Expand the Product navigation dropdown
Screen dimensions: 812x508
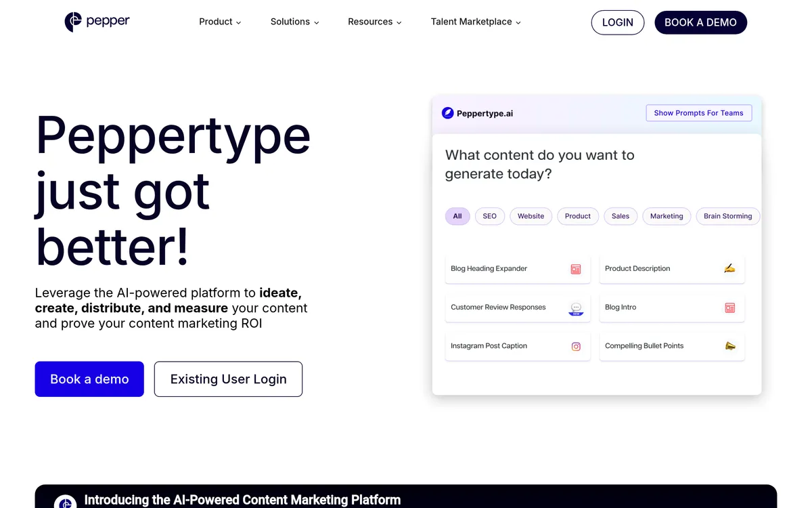[x=219, y=22]
